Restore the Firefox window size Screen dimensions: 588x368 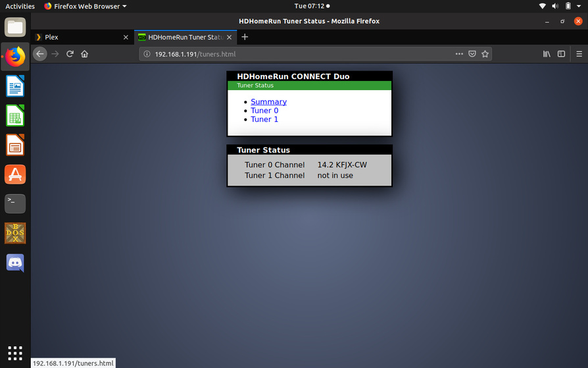[x=562, y=21]
